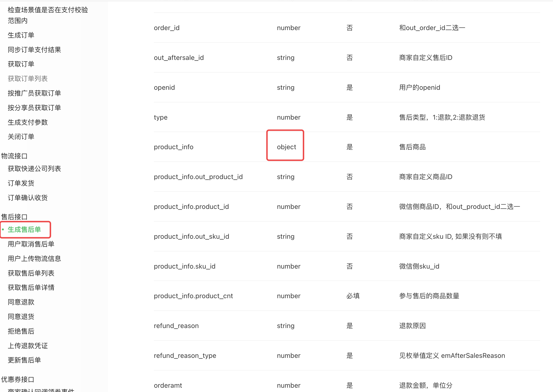Open 生成支付参数 documentation
The width and height of the screenshot is (553, 392).
(x=27, y=122)
